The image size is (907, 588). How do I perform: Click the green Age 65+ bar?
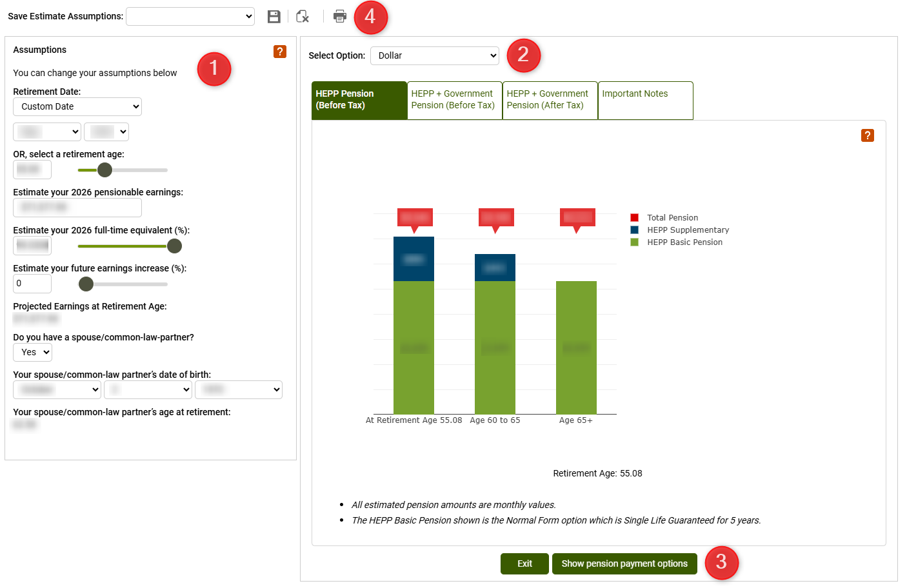pyautogui.click(x=576, y=348)
